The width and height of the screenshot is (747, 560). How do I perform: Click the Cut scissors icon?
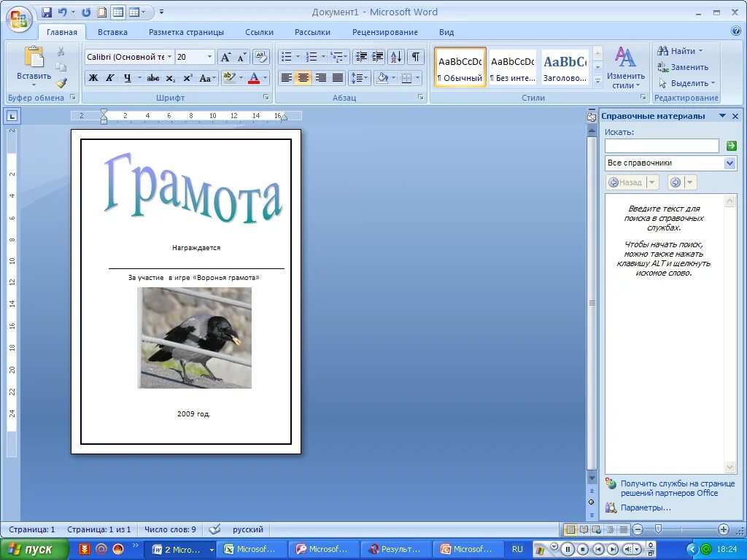(x=61, y=50)
